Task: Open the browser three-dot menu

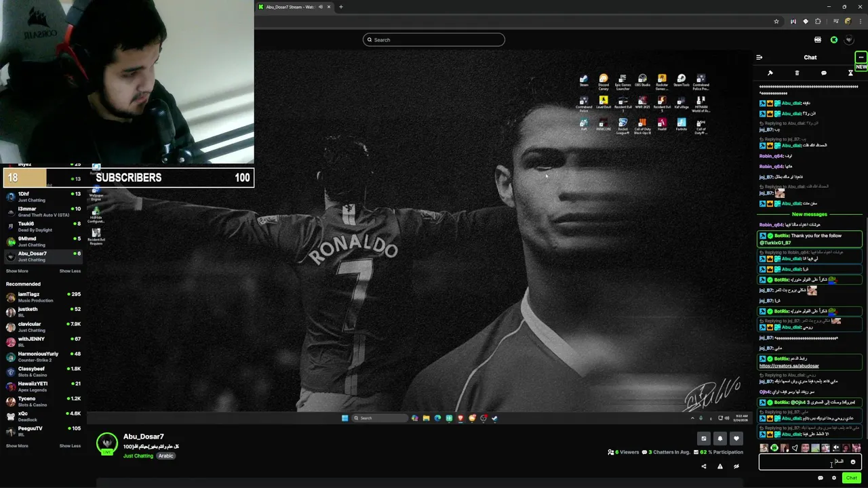Action: (859, 22)
